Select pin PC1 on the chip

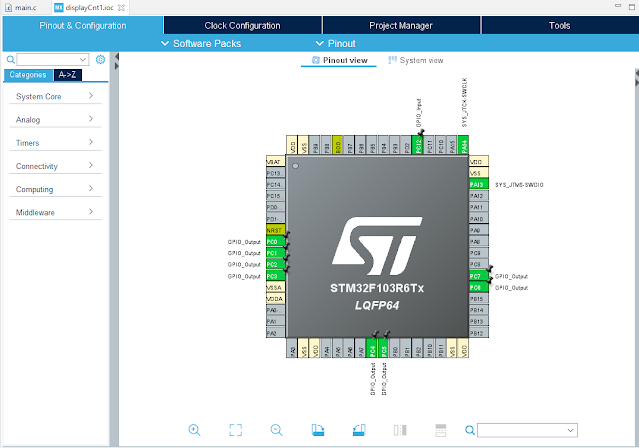coord(275,253)
